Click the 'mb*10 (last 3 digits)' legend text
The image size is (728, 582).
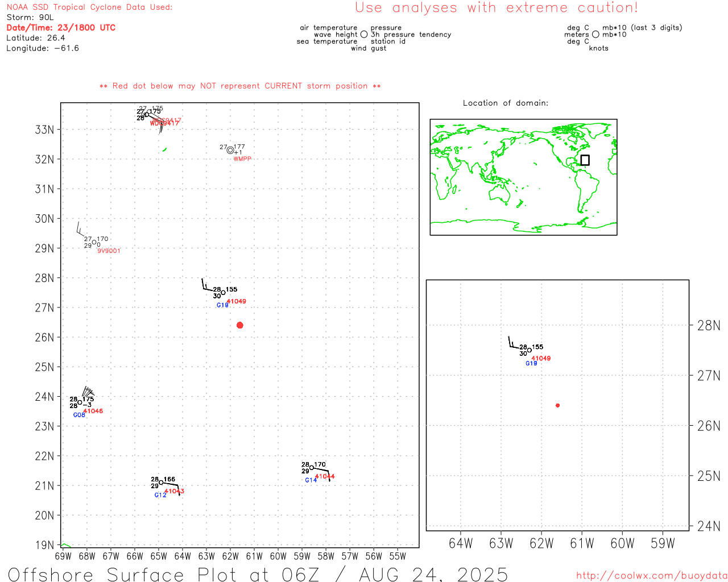[642, 28]
